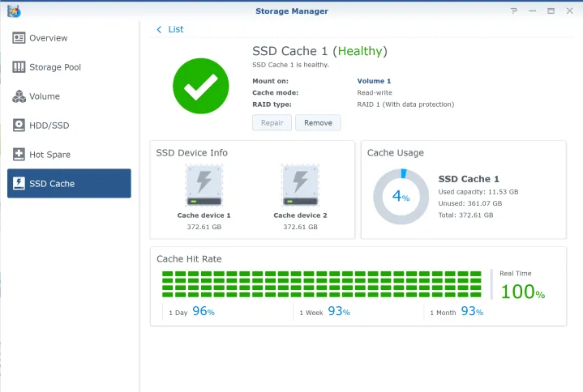Click the 1 Week 93% hit rate
583x392 pixels.
click(324, 312)
